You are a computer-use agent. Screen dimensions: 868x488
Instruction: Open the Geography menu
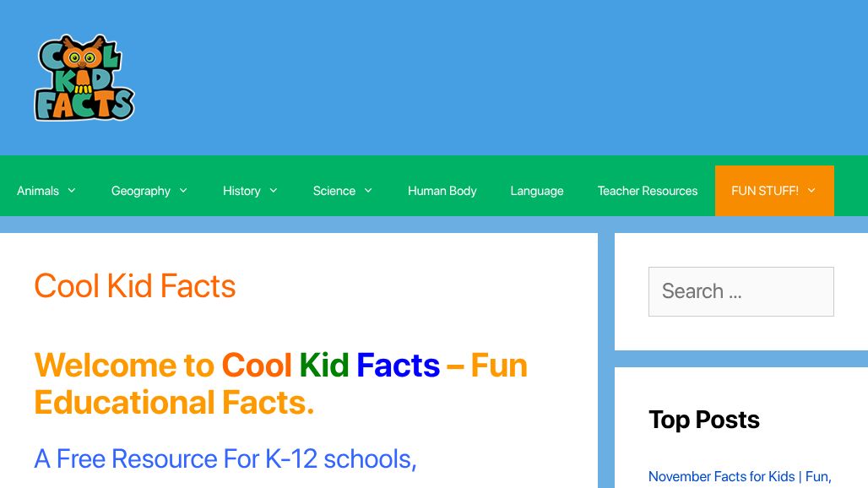click(x=141, y=191)
